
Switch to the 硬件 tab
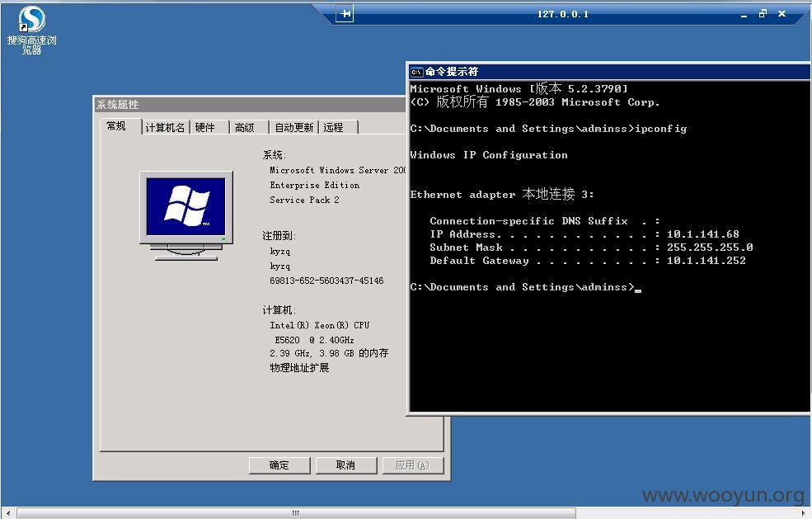(205, 128)
